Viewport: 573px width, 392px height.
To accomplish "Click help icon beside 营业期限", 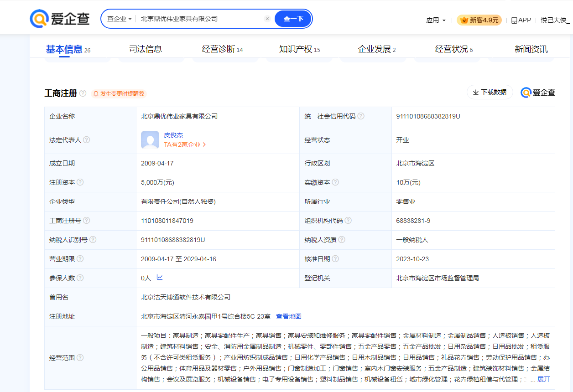I will click(x=80, y=259).
